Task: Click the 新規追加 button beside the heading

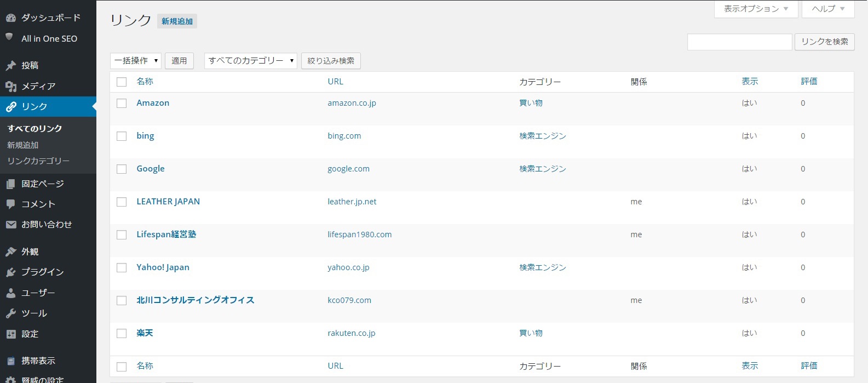Action: click(177, 21)
